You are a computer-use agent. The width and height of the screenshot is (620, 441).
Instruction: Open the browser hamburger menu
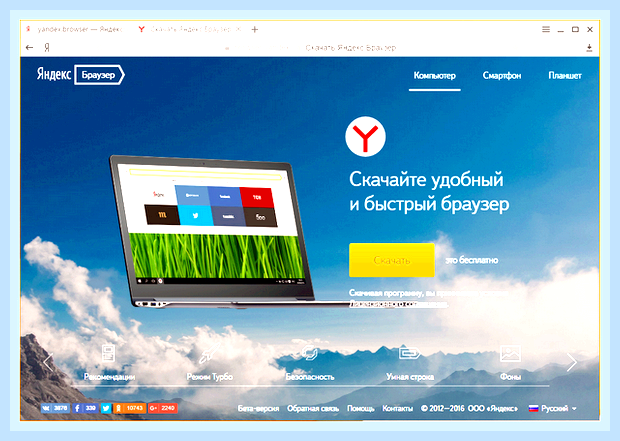tap(546, 29)
